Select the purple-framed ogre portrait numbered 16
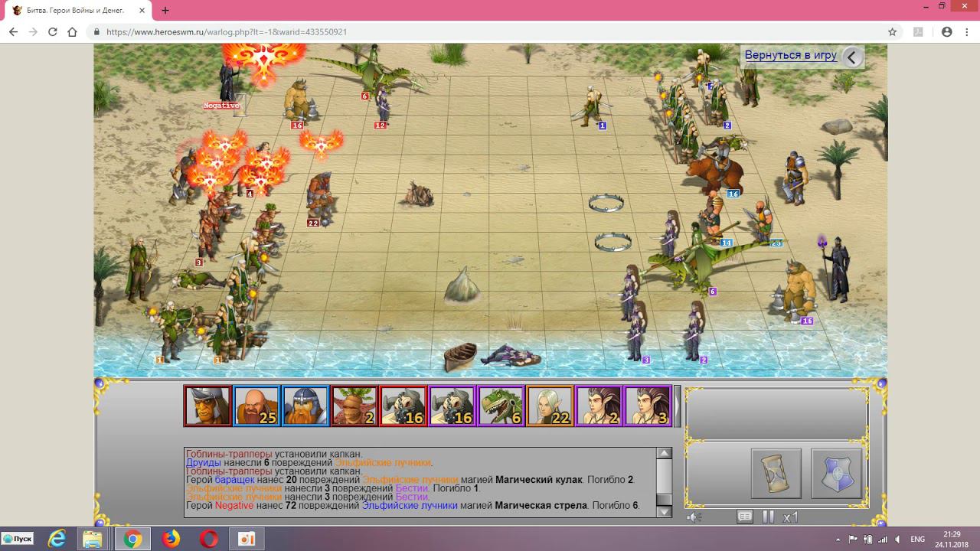The image size is (980, 551). pos(452,406)
